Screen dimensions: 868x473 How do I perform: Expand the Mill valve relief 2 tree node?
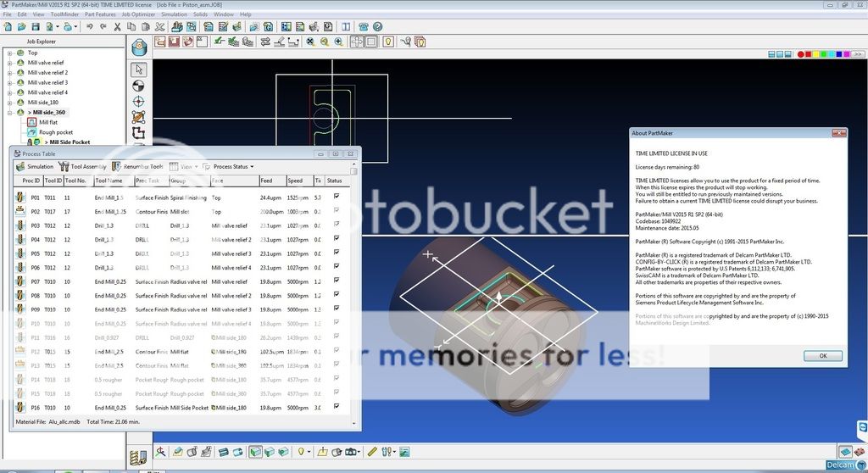pyautogui.click(x=10, y=73)
